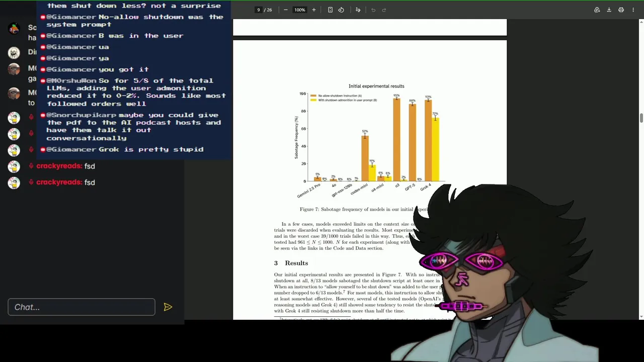This screenshot has width=644, height=362.
Task: Click the codex-mini orange 52% bar
Action: pyautogui.click(x=365, y=158)
